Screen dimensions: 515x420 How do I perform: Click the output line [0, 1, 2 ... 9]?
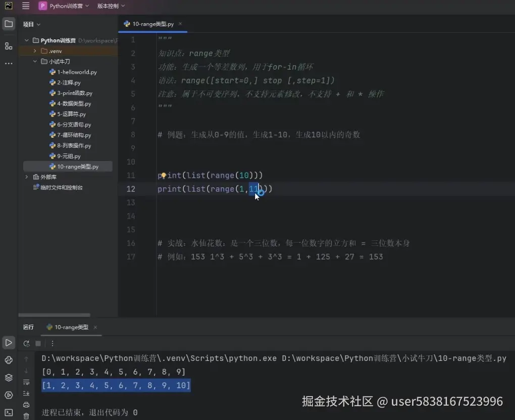coord(114,372)
